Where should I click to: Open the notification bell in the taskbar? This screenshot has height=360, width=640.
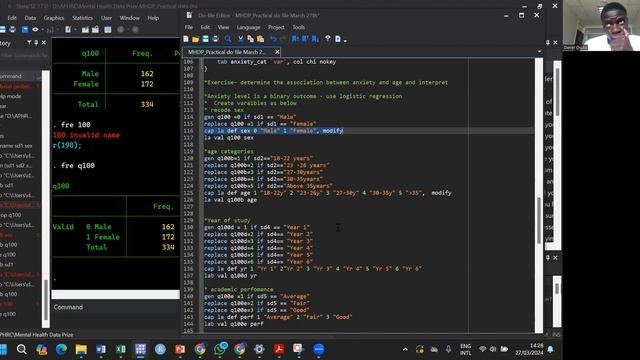pyautogui.click(x=551, y=349)
